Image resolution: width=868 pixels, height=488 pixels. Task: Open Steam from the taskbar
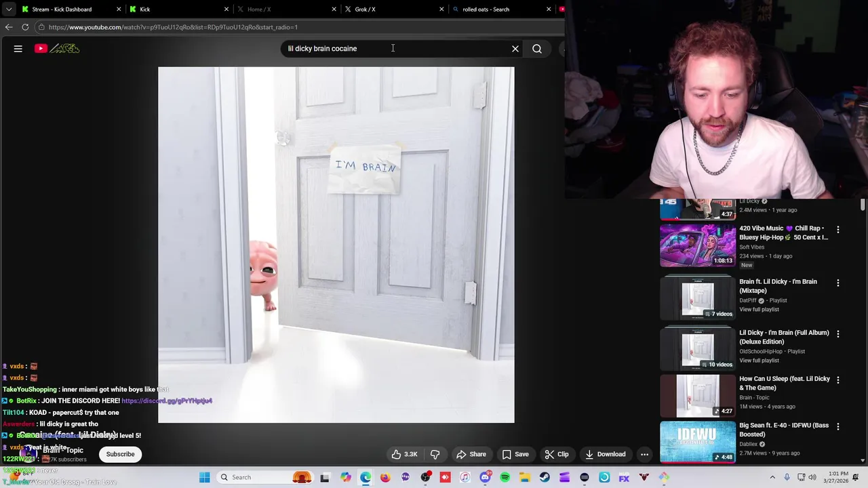click(545, 477)
